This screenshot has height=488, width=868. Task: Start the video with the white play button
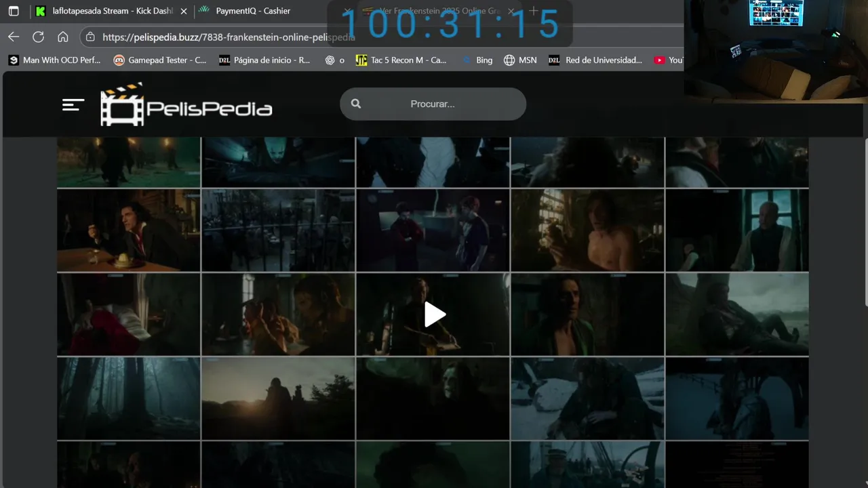click(x=434, y=314)
